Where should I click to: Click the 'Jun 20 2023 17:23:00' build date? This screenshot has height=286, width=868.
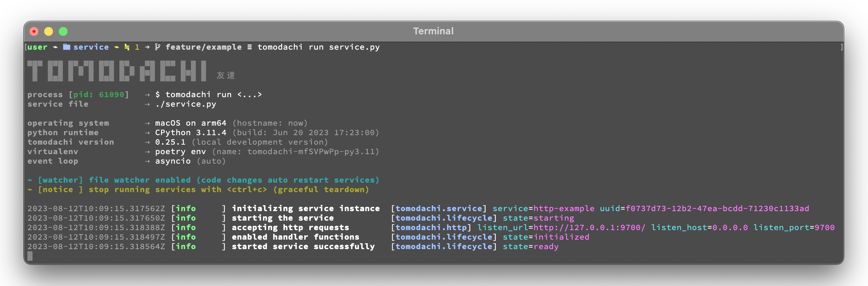[x=324, y=133]
